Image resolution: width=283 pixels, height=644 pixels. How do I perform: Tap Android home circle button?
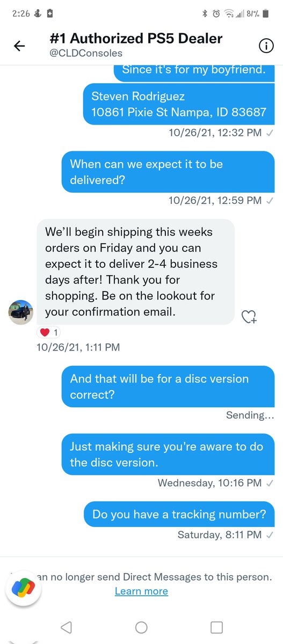point(141,627)
